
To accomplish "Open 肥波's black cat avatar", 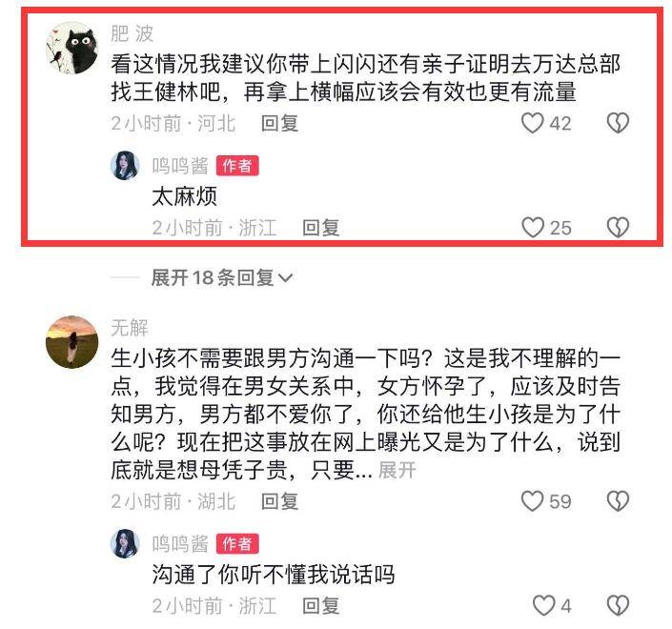I will pyautogui.click(x=72, y=48).
